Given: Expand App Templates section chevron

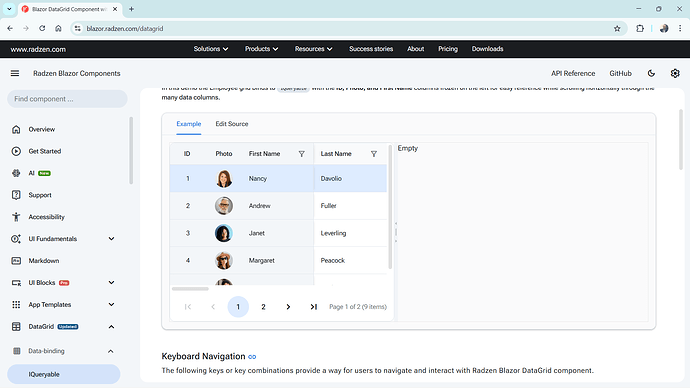Looking at the screenshot, I should pyautogui.click(x=111, y=304).
